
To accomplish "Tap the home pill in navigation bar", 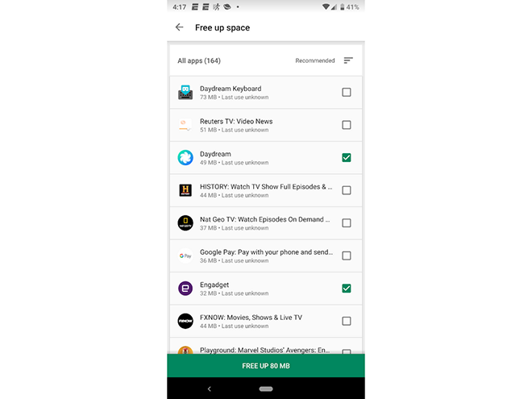I will [266, 389].
